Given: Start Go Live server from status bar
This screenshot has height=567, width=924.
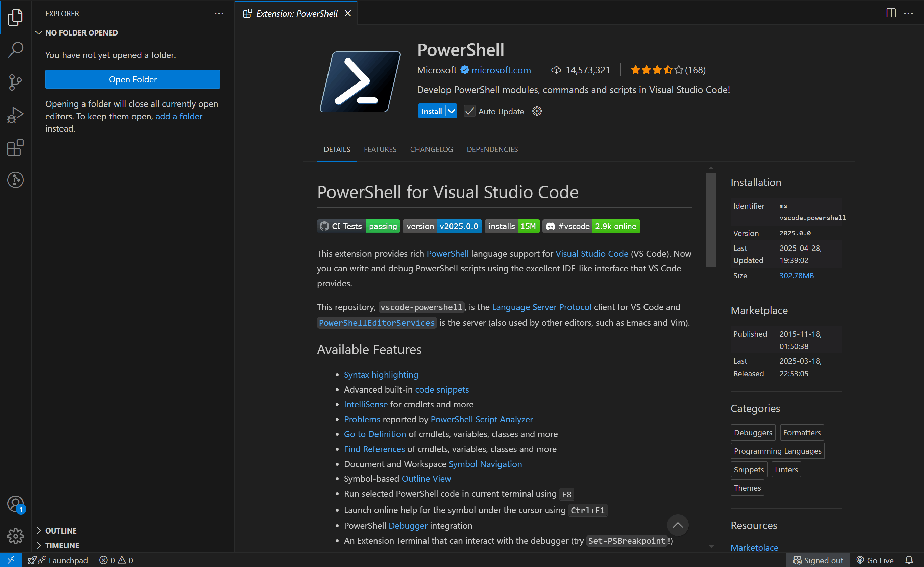Looking at the screenshot, I should click(x=875, y=560).
